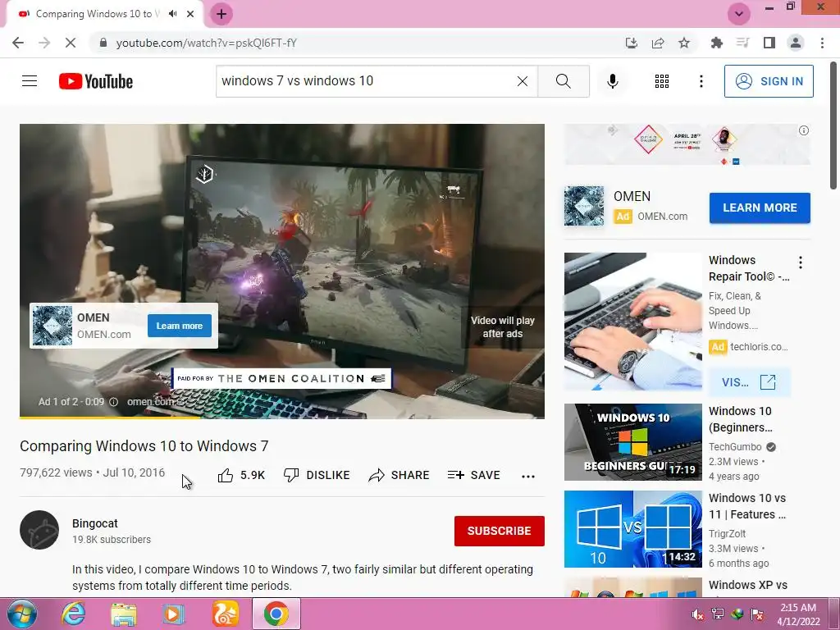The height and width of the screenshot is (630, 840).
Task: Open the Bingocat channel avatar
Action: click(x=39, y=530)
